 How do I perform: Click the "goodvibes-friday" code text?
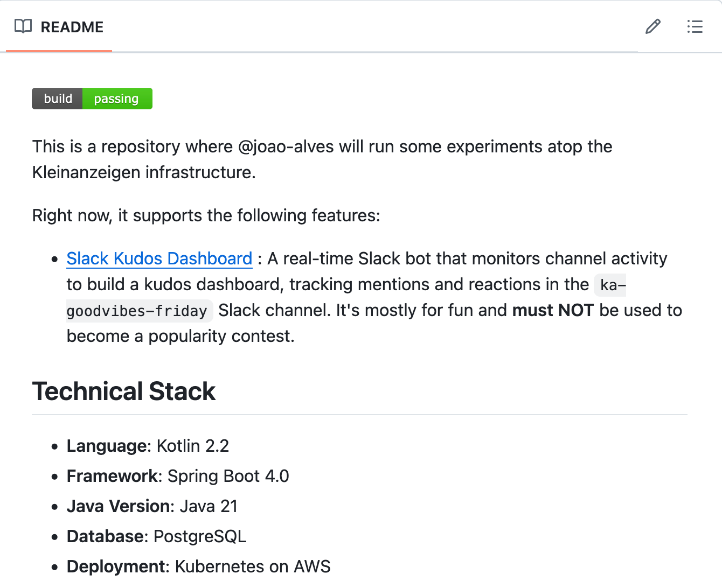click(x=137, y=311)
